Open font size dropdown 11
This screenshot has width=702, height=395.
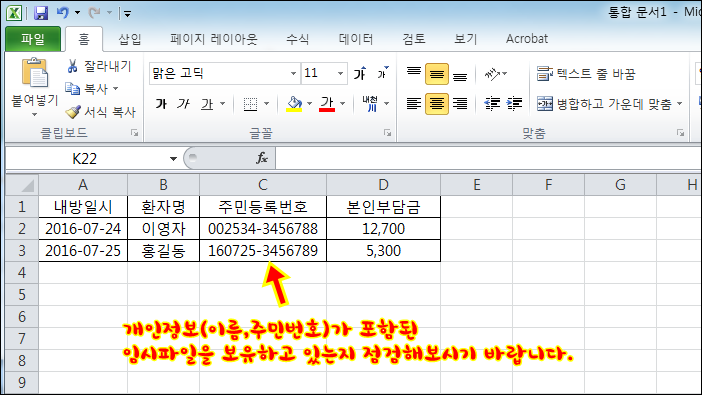coord(340,73)
